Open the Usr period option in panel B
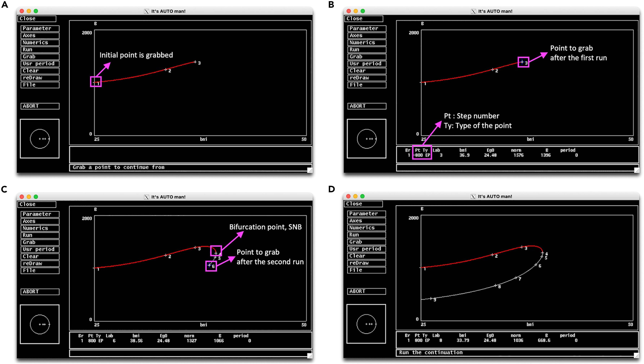The height and width of the screenshot is (364, 644). [366, 64]
